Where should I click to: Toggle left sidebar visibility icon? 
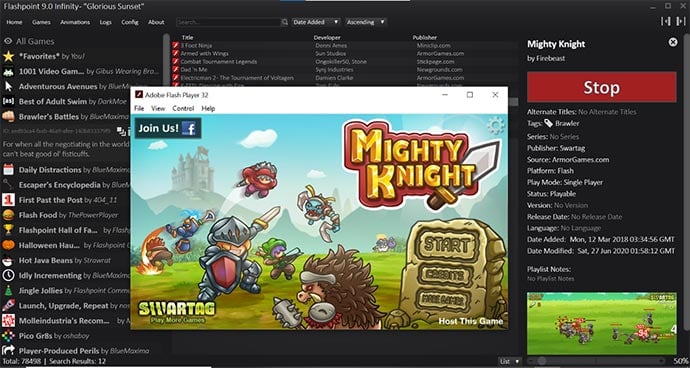[x=665, y=22]
